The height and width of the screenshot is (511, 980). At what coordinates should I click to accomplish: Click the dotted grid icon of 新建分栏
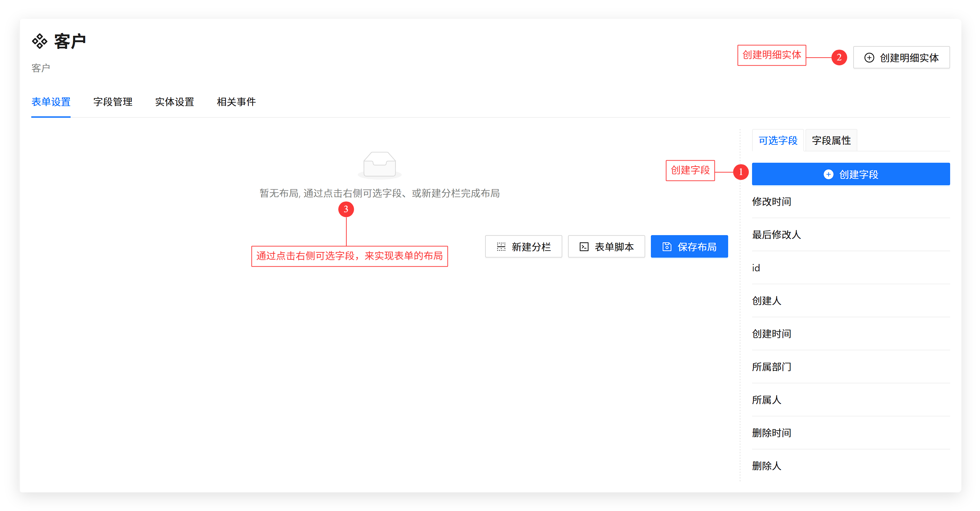pos(501,247)
